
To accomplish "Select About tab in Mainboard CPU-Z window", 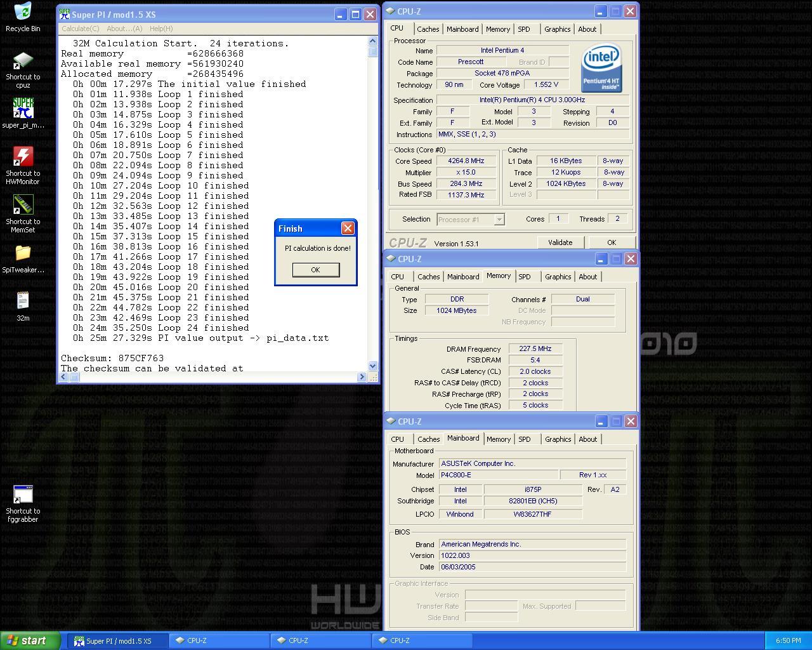I will (x=588, y=439).
